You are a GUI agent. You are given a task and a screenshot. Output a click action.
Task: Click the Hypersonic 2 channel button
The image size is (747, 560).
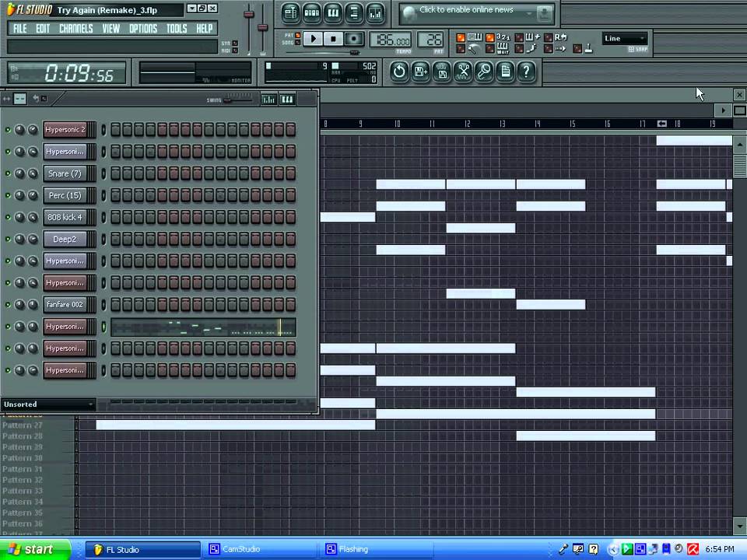click(x=65, y=130)
